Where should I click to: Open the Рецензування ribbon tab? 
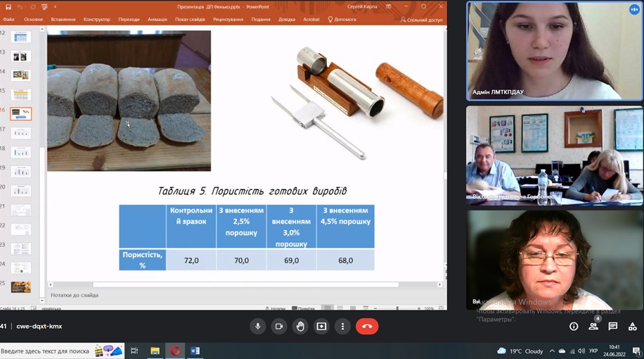[228, 19]
